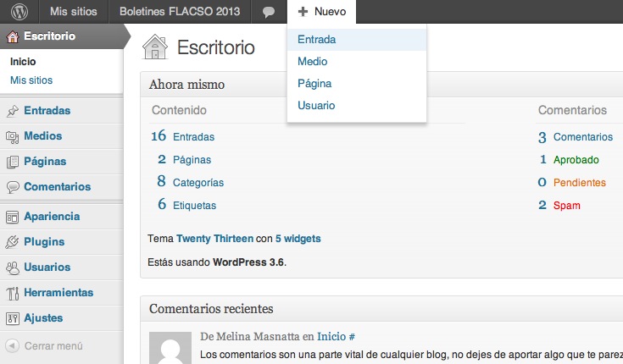Open the Spam comments link
Screen dimensions: 623x364
pos(566,205)
